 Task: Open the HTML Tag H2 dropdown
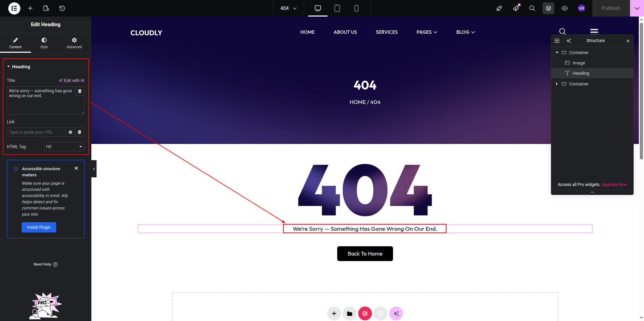pyautogui.click(x=64, y=147)
